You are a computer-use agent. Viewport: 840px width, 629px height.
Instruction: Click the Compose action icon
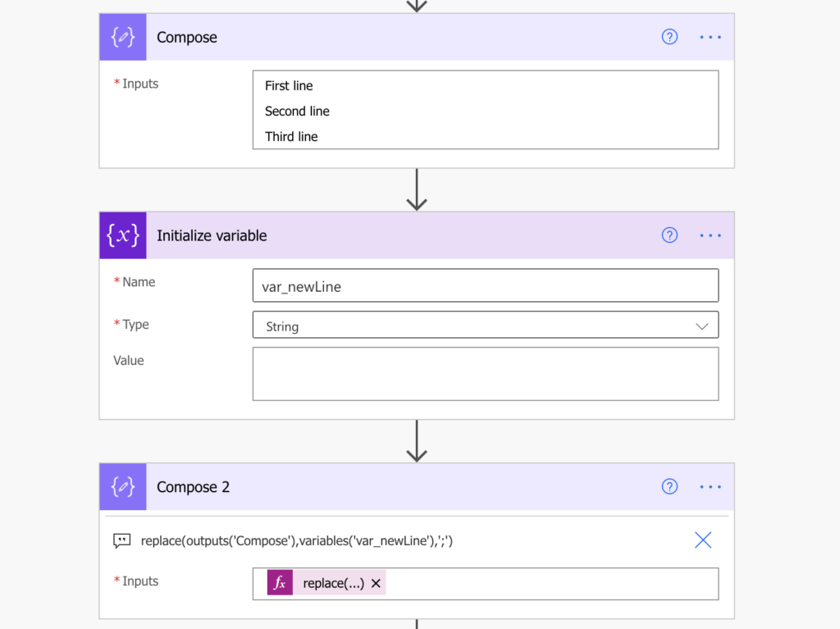click(123, 37)
